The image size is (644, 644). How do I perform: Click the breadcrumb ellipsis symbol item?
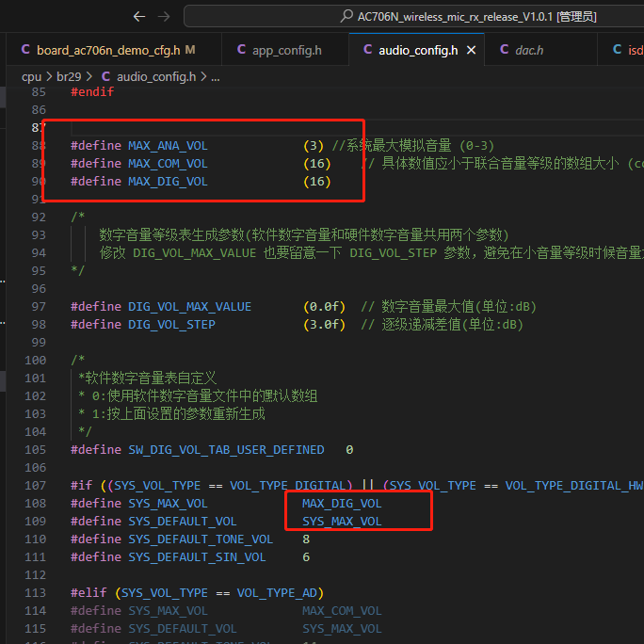216,77
